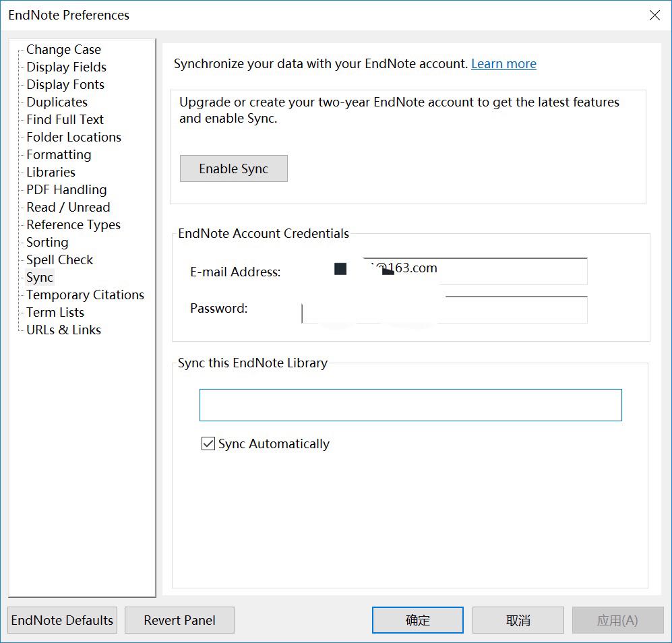Open URLs & Links preferences
The image size is (672, 643).
(63, 330)
